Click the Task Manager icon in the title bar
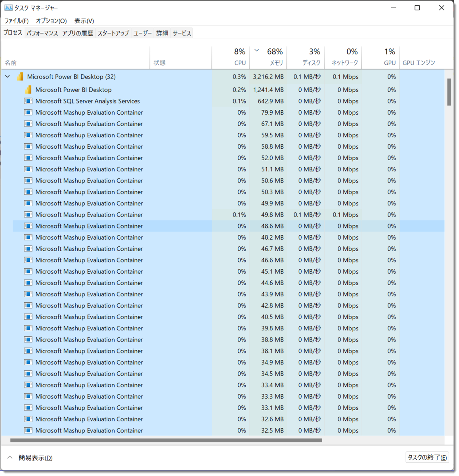The width and height of the screenshot is (459, 476). click(x=8, y=8)
